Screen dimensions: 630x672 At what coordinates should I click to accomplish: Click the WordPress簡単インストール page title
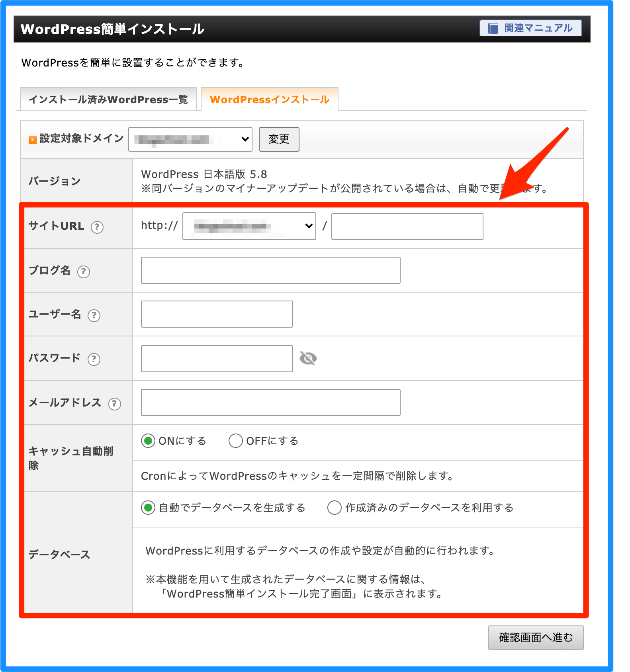coord(113,29)
